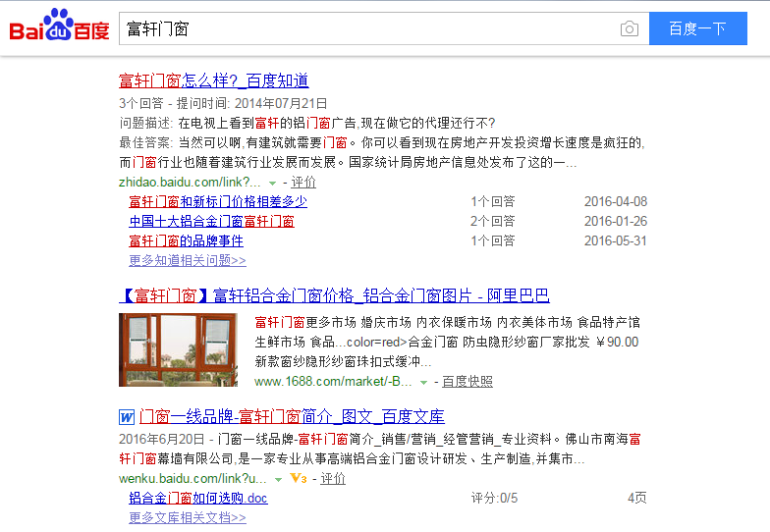Click 3个回答 - 提问时间: 2014年07月21日 line

coord(223,104)
